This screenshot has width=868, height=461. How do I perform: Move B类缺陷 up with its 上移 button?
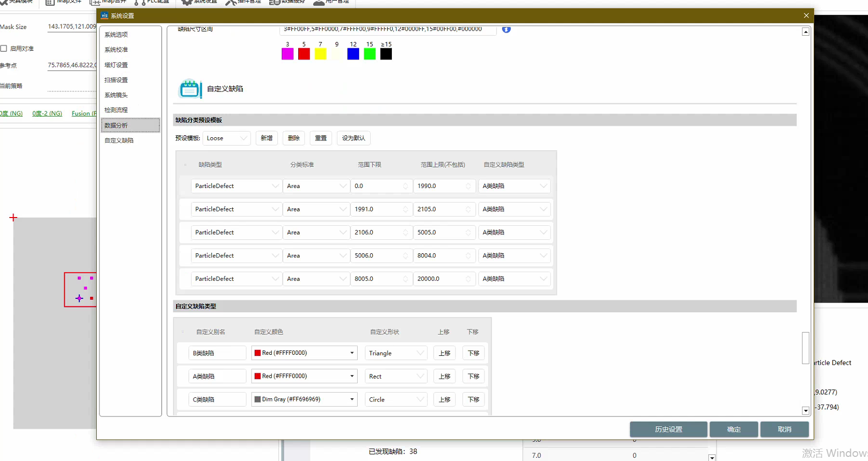point(445,353)
